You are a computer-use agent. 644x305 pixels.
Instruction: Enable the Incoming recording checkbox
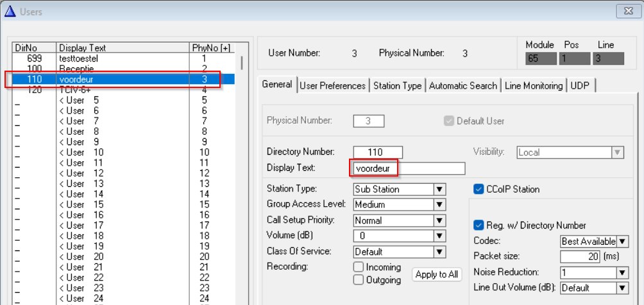(x=359, y=267)
